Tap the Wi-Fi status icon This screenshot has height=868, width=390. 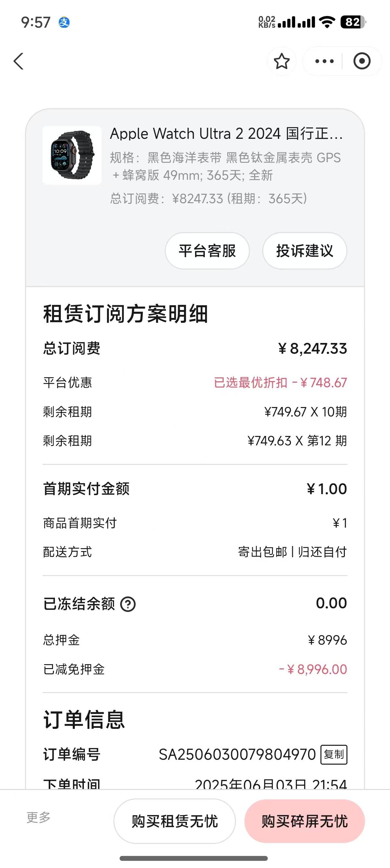pyautogui.click(x=327, y=22)
